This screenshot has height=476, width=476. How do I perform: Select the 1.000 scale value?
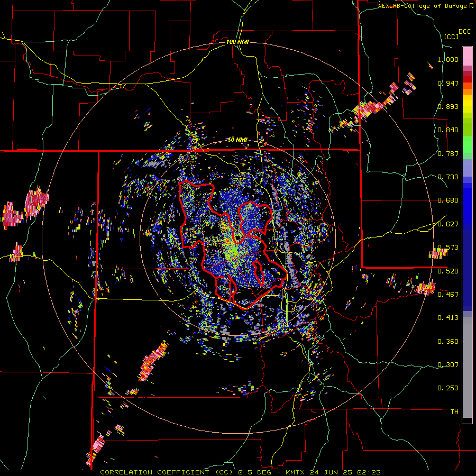tap(448, 59)
